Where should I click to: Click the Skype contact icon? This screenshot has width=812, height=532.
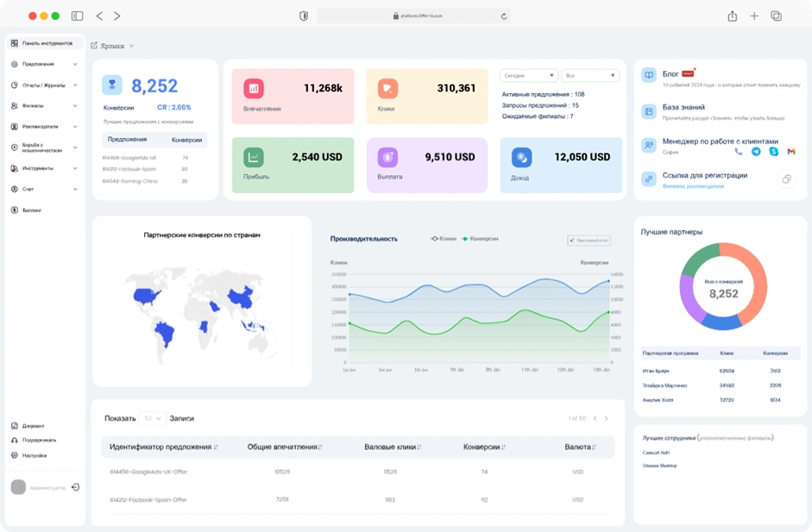pos(774,152)
